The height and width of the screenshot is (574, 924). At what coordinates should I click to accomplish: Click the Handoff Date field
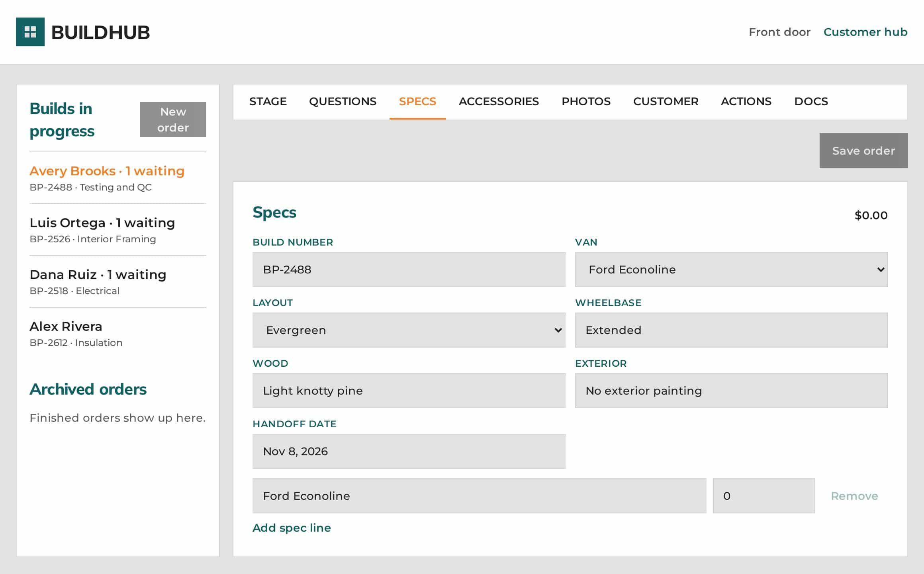[x=409, y=451]
